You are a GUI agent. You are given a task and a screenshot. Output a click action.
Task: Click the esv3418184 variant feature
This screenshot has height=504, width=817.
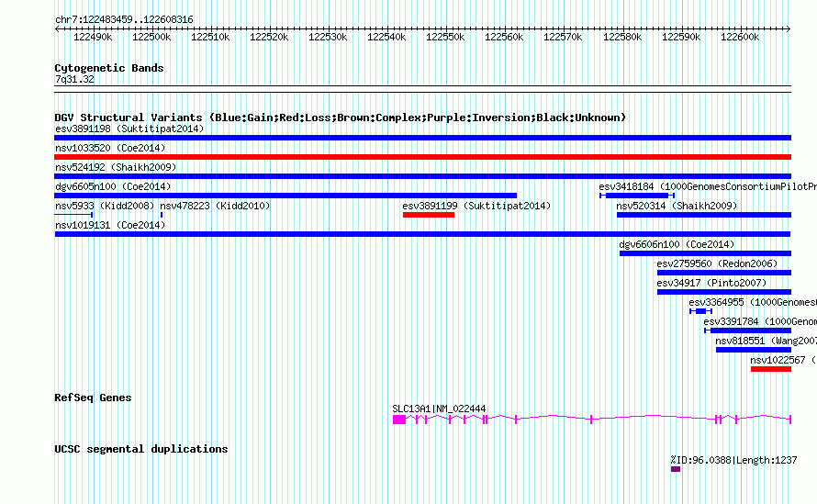(637, 196)
